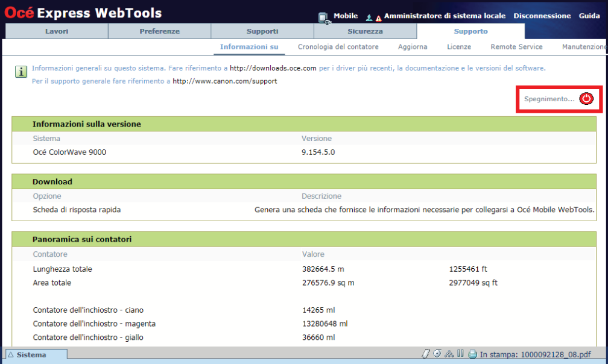Click the Genera una scheda description text

pos(424,210)
